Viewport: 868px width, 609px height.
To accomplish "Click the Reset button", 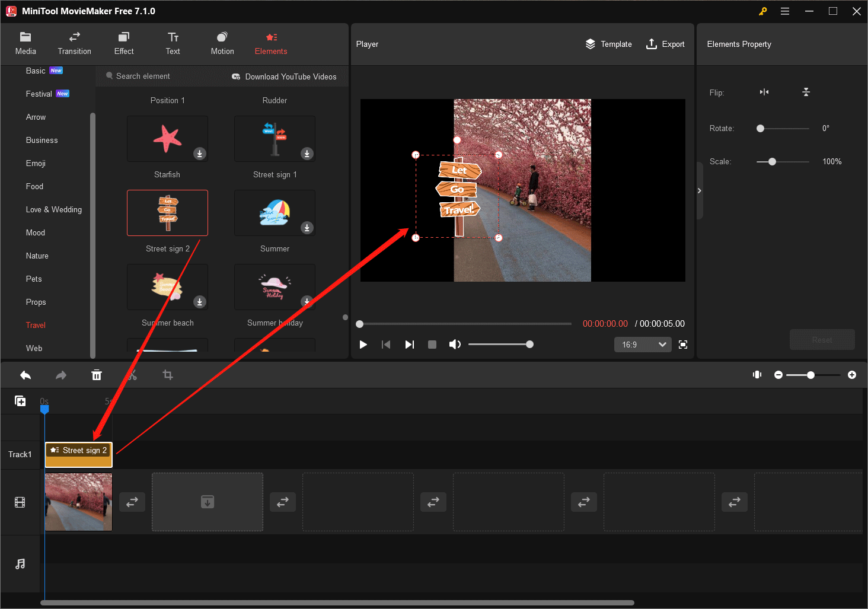I will (822, 340).
